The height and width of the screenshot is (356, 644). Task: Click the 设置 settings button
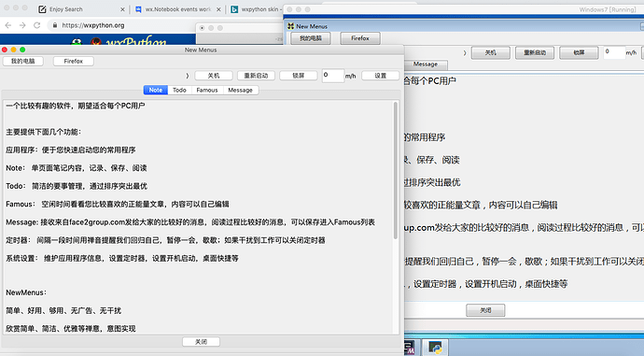pos(380,76)
